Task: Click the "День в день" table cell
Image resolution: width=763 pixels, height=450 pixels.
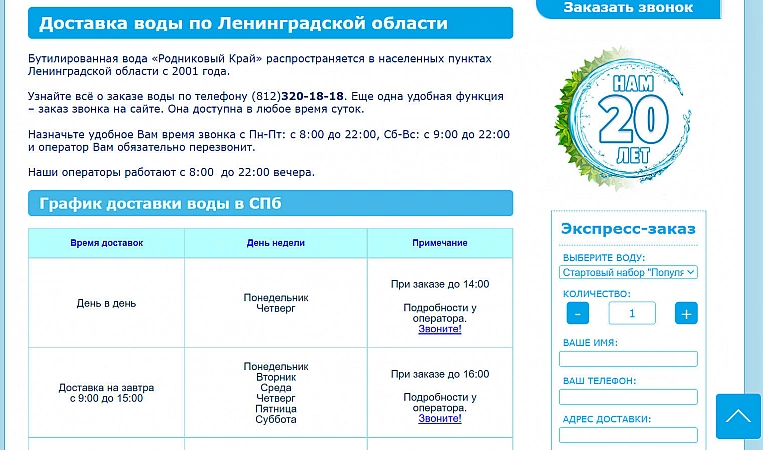Action: pyautogui.click(x=106, y=303)
